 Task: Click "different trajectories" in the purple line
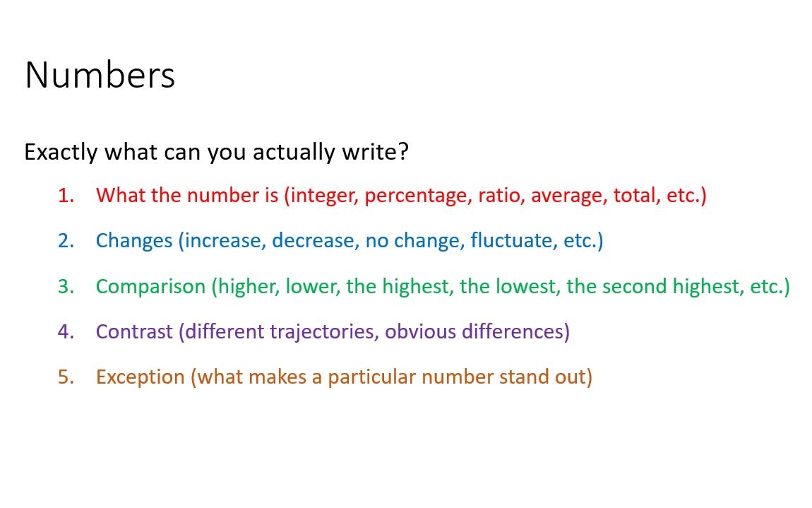click(x=282, y=332)
